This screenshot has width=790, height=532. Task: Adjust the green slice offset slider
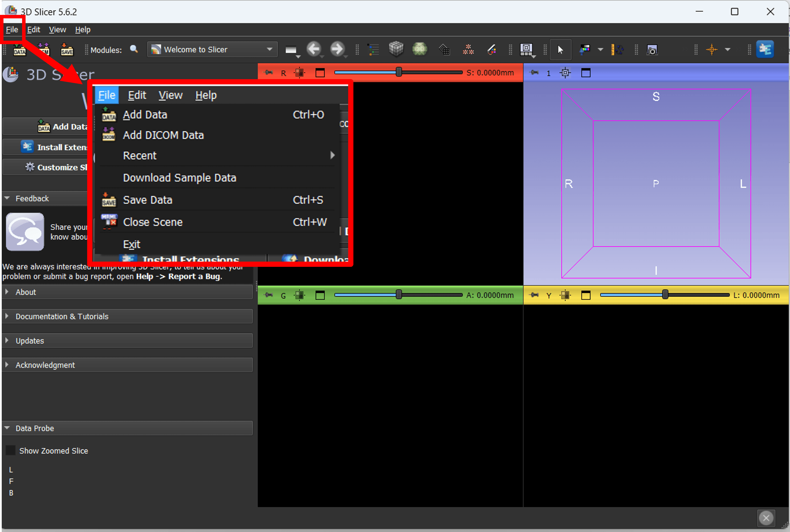(x=399, y=295)
